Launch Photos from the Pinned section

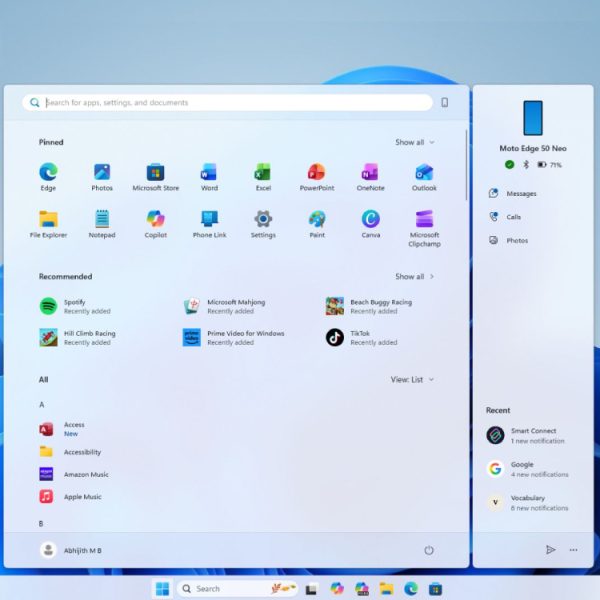102,177
